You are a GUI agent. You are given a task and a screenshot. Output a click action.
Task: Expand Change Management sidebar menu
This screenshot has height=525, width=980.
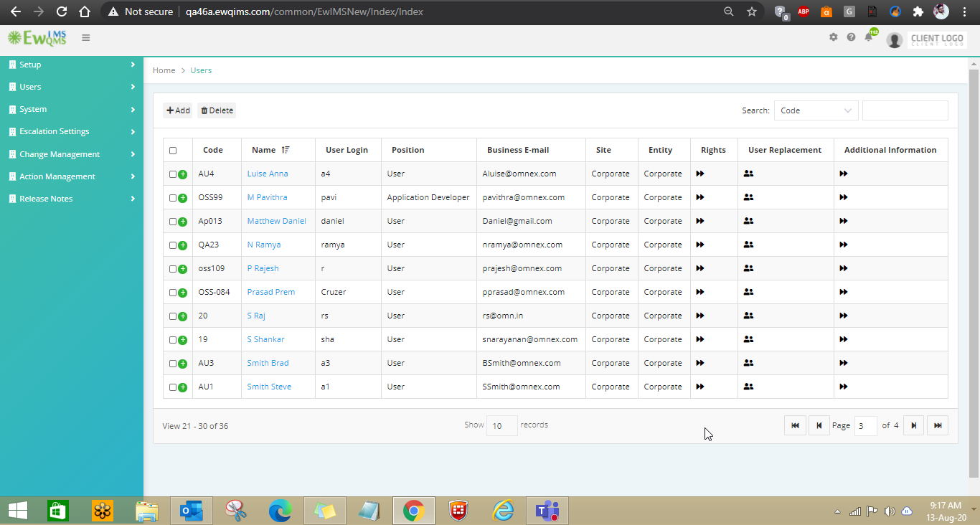pyautogui.click(x=72, y=154)
